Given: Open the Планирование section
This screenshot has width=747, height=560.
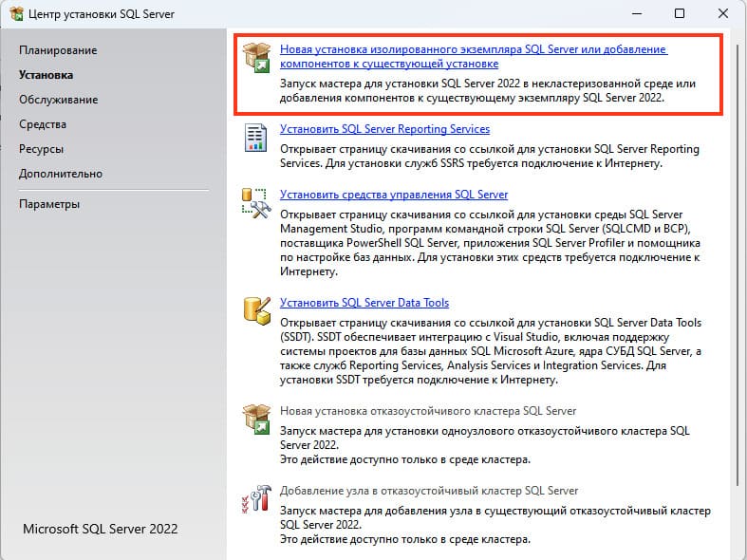Looking at the screenshot, I should pyautogui.click(x=58, y=50).
